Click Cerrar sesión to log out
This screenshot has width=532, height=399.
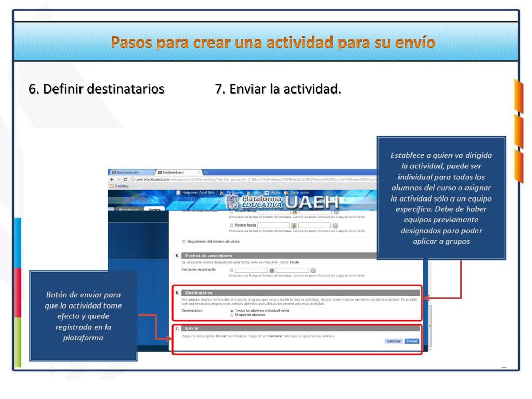300,192
